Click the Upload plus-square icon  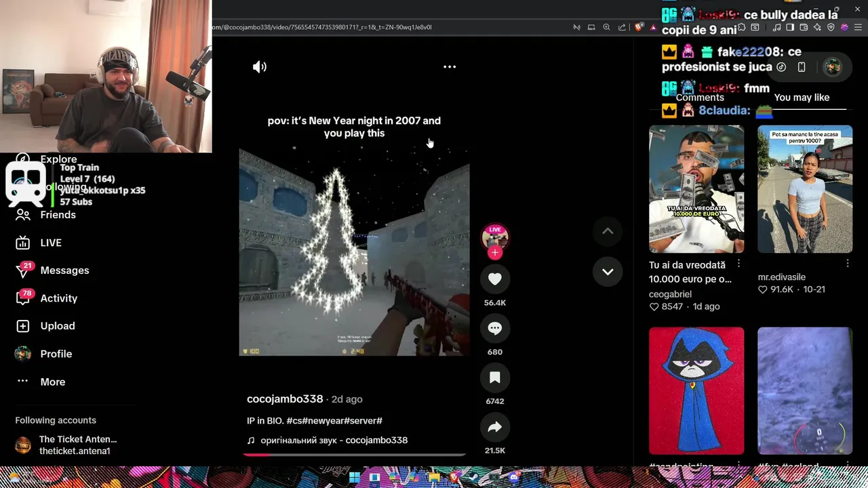click(x=23, y=326)
